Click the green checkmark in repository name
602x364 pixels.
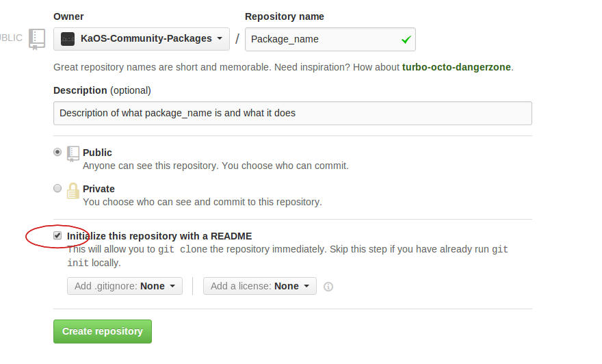406,39
